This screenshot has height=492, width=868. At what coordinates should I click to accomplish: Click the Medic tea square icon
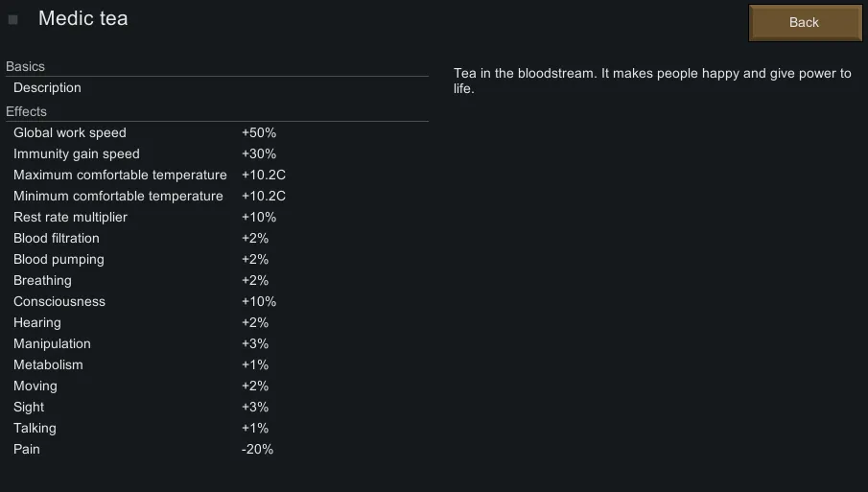(13, 19)
